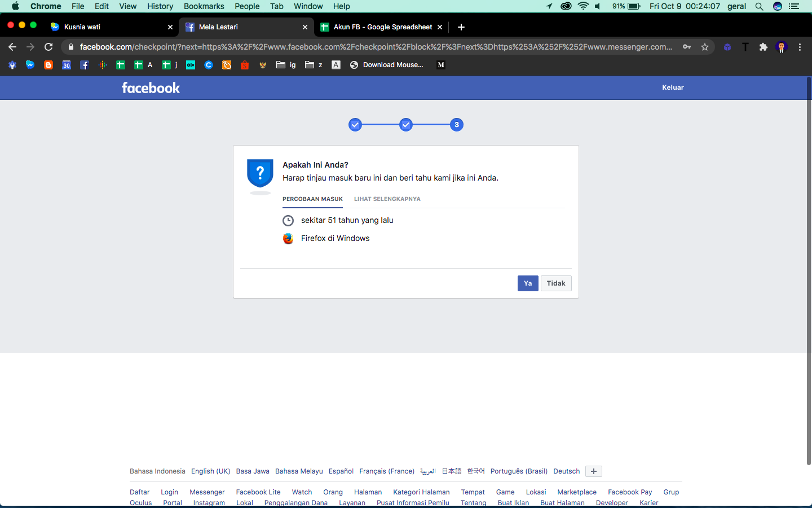Open a new tab with plus

461,27
